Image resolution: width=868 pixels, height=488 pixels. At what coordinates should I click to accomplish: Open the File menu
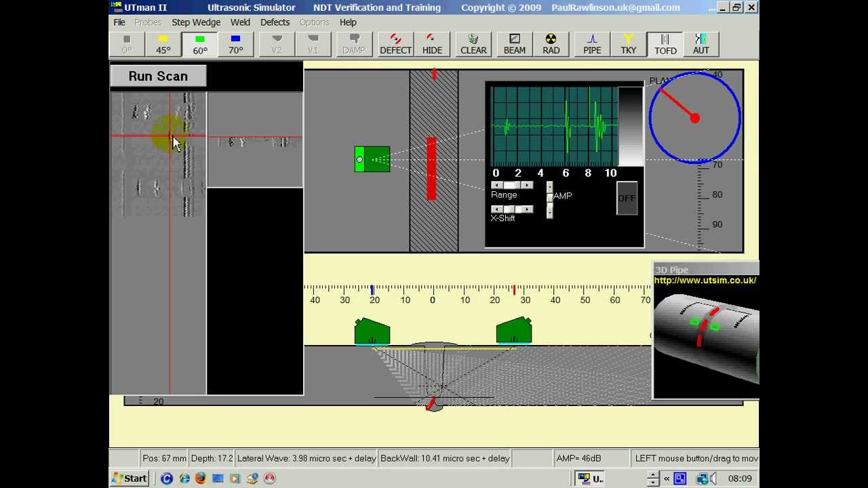pyautogui.click(x=119, y=22)
